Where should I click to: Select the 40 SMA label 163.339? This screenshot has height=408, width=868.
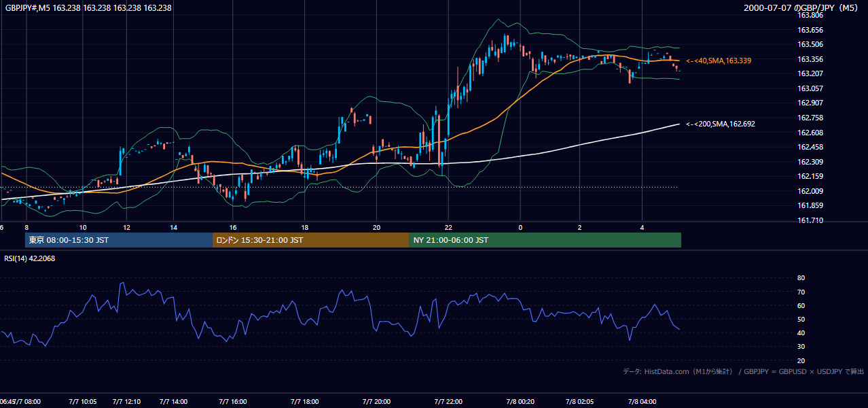click(x=719, y=61)
